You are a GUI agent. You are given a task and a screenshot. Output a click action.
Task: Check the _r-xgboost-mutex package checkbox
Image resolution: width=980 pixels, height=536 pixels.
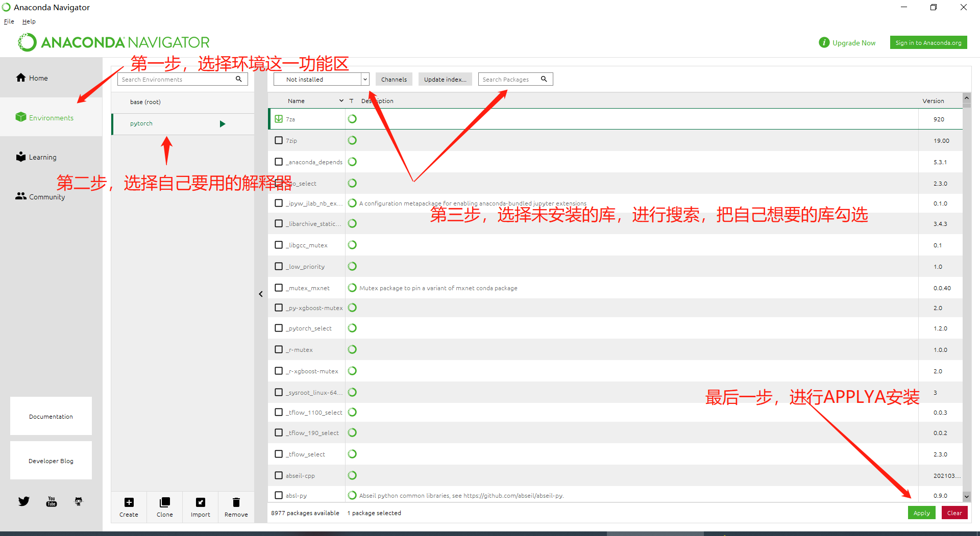click(279, 371)
